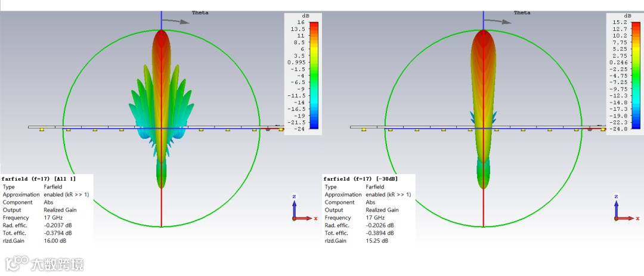Image resolution: width=644 pixels, height=276 pixels.
Task: Click "17 GHz" in the [-30dB] info box
Action: pyautogui.click(x=376, y=218)
